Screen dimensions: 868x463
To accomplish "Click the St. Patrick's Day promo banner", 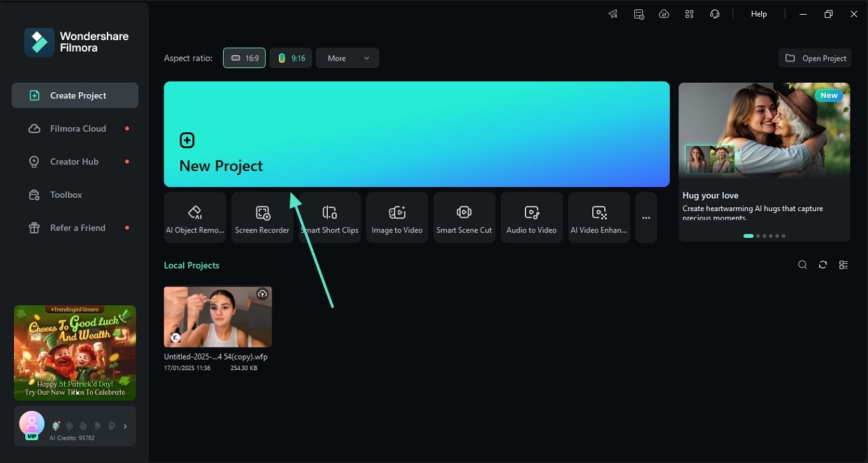I will (x=75, y=353).
